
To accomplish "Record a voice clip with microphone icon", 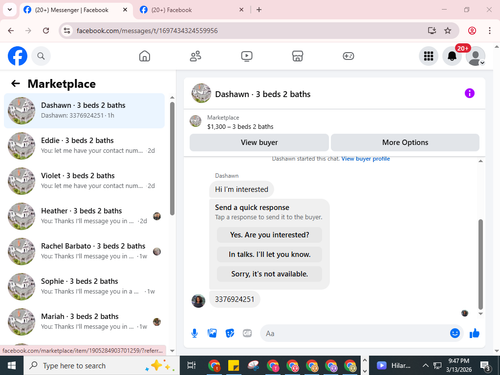I will click(x=194, y=333).
